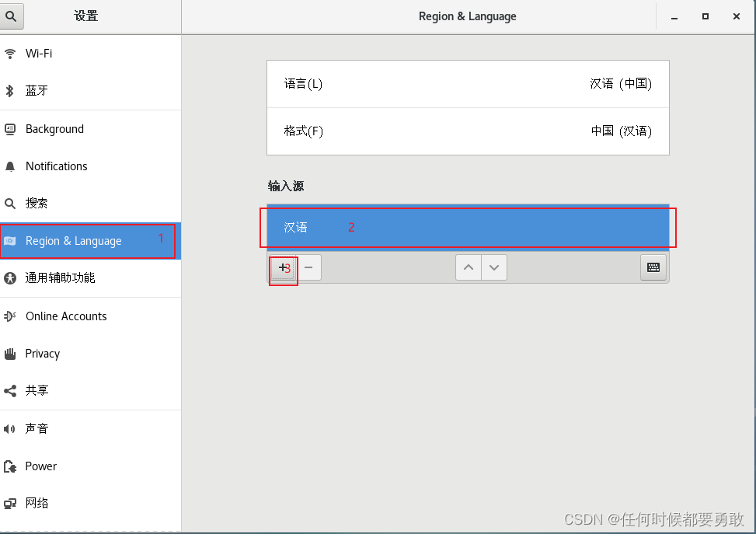
Task: Click the speaker sound icon
Action: click(9, 429)
